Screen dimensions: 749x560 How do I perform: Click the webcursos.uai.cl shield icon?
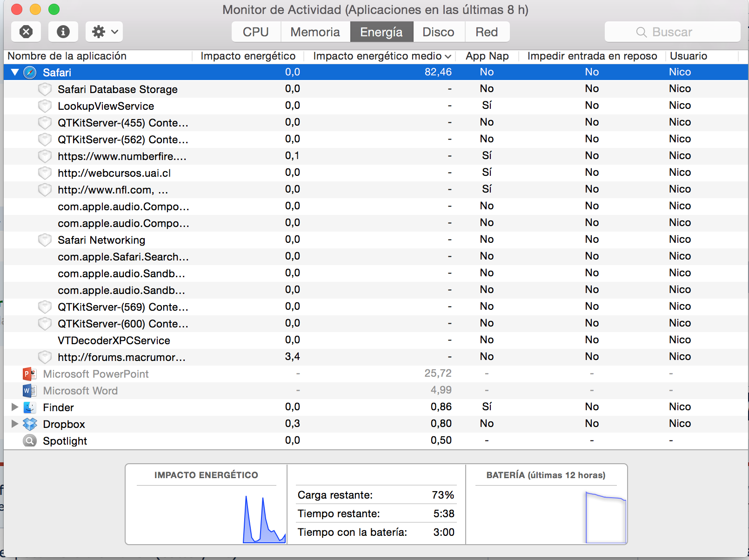tap(45, 173)
